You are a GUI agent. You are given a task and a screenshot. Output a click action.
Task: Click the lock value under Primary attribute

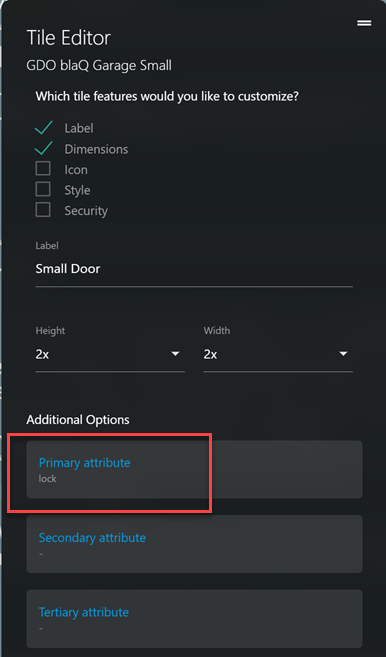(x=47, y=479)
